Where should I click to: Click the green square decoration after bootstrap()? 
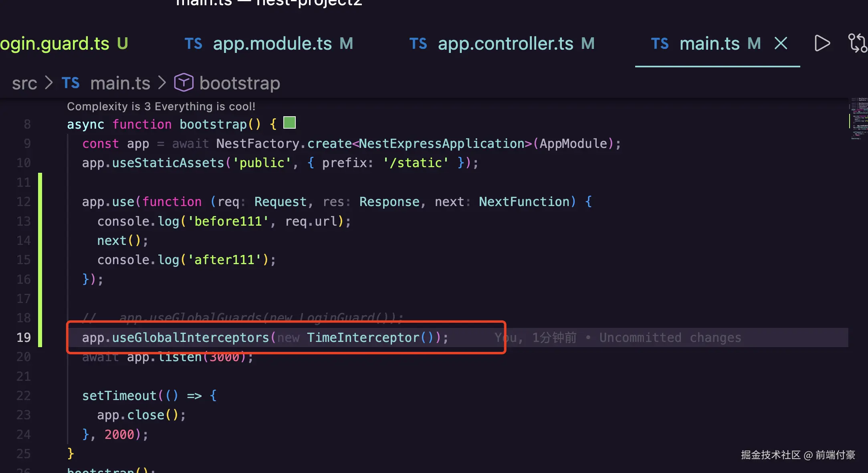pos(289,123)
